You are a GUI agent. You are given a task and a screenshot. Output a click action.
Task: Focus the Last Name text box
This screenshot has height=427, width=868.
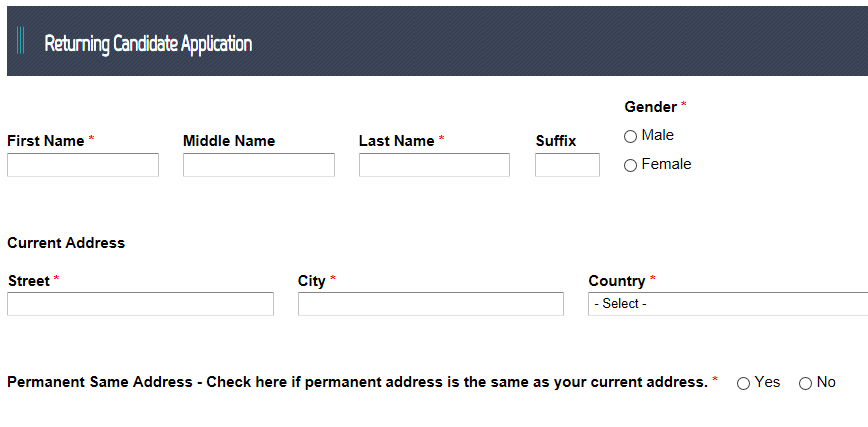pos(434,165)
